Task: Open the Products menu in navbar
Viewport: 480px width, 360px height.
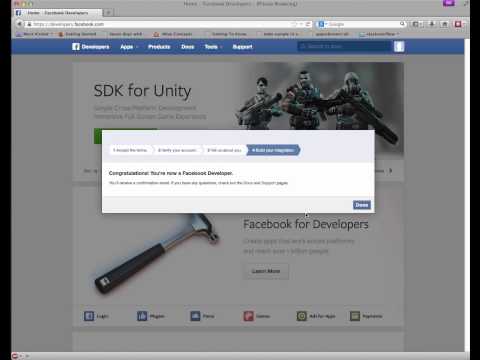Action: pyautogui.click(x=159, y=47)
